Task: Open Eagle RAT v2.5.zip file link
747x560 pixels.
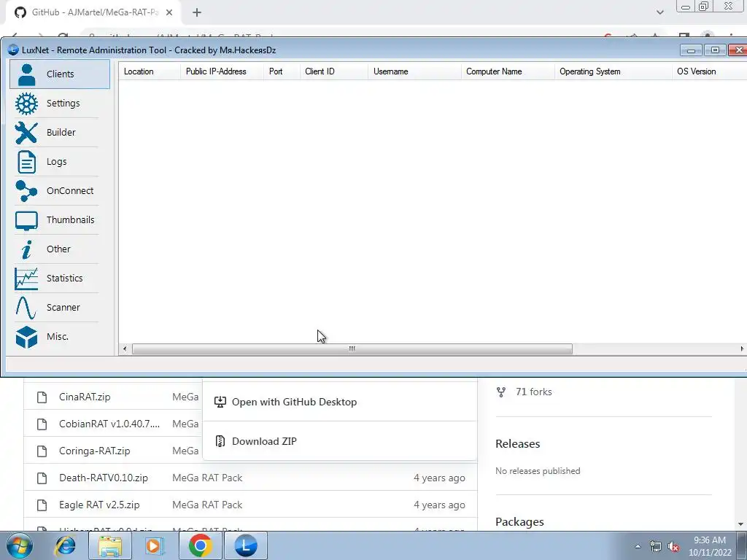Action: [x=99, y=505]
